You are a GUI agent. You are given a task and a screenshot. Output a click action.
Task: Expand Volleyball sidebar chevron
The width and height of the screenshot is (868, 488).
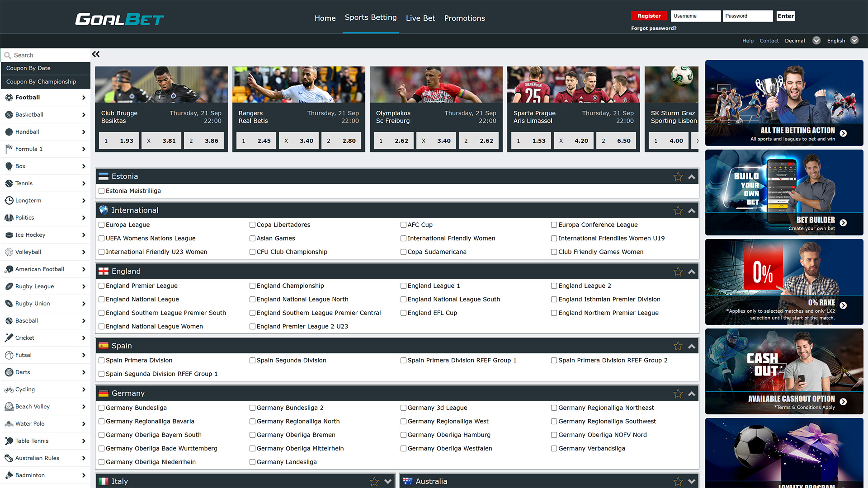pyautogui.click(x=84, y=252)
